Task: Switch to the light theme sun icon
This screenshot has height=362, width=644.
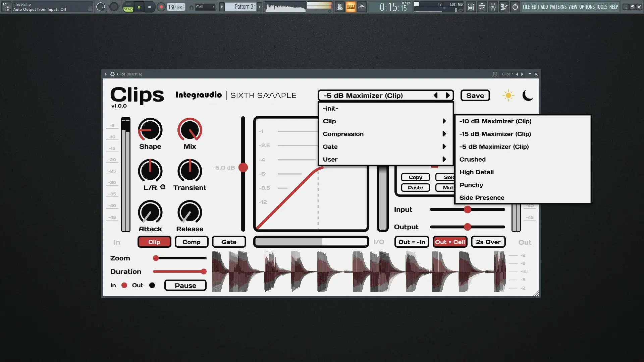Action: click(508, 96)
